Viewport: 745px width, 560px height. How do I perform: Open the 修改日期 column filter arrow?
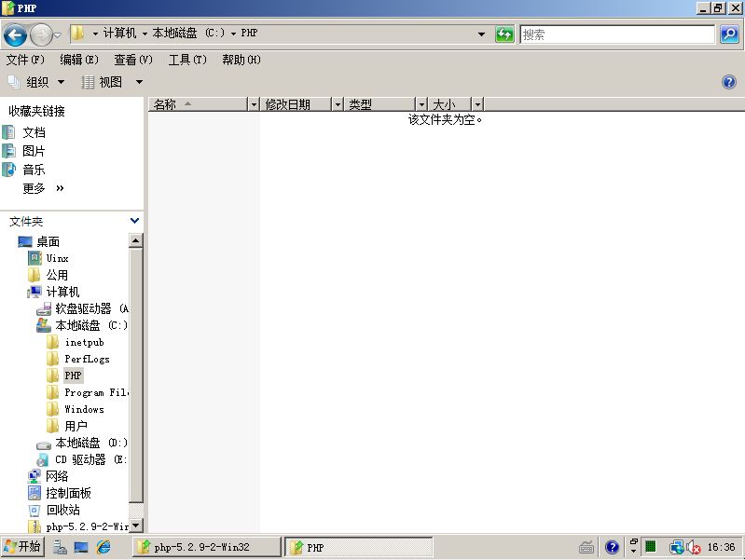(x=338, y=104)
